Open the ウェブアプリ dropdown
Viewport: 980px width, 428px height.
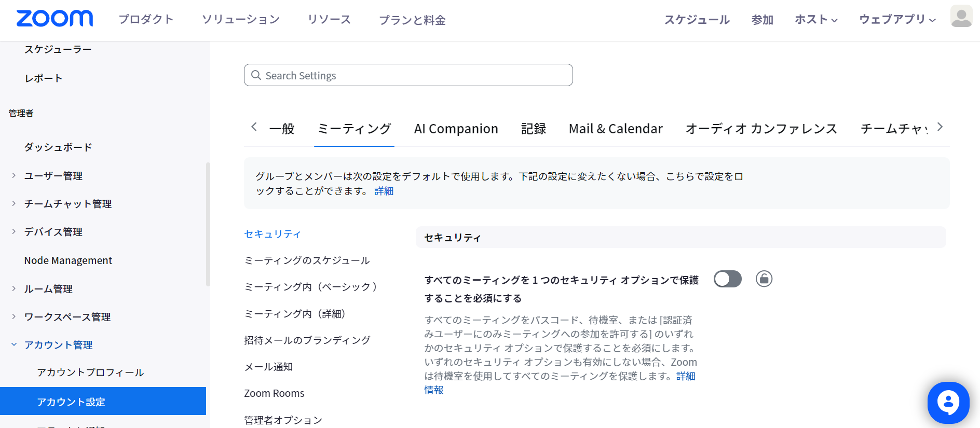point(897,20)
